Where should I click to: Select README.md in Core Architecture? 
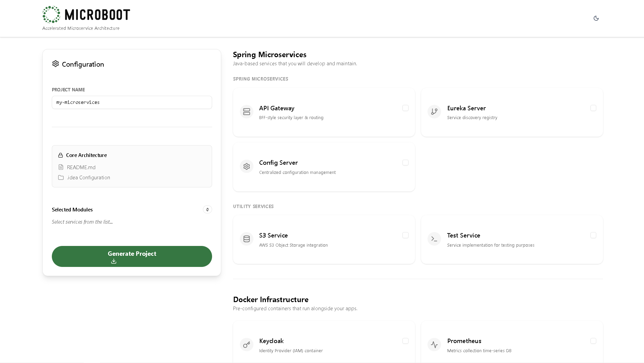(81, 167)
